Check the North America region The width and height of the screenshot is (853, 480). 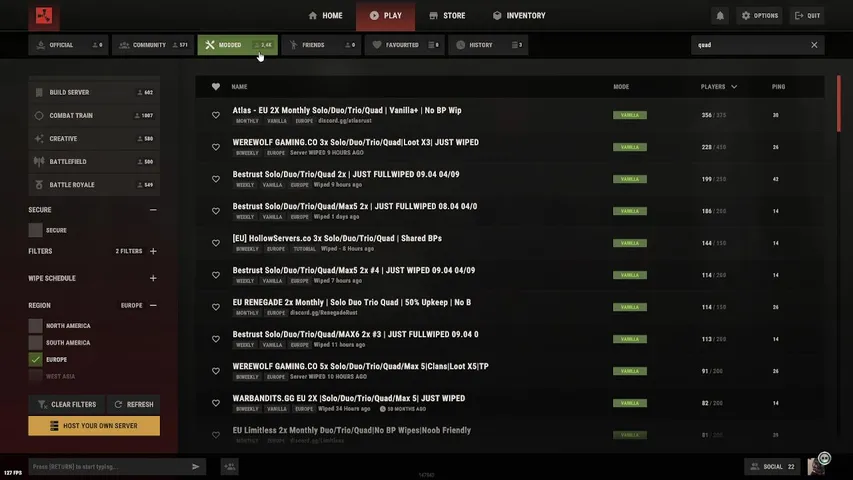coord(35,325)
